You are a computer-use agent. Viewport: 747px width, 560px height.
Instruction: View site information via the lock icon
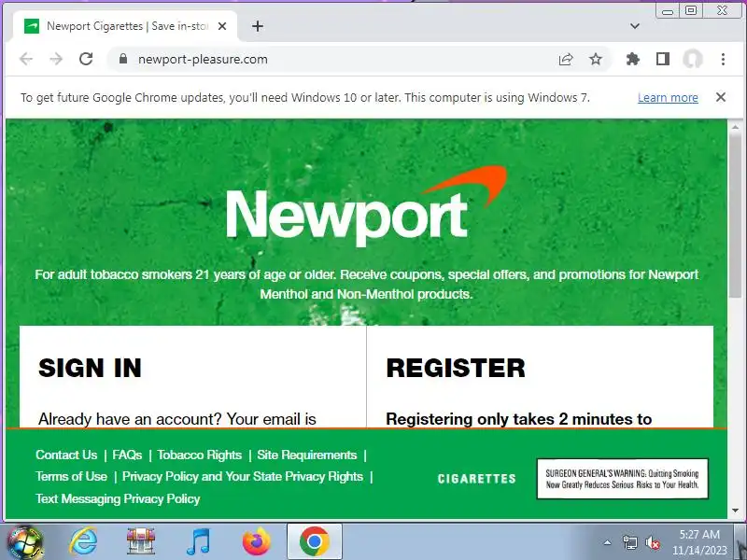(x=123, y=59)
